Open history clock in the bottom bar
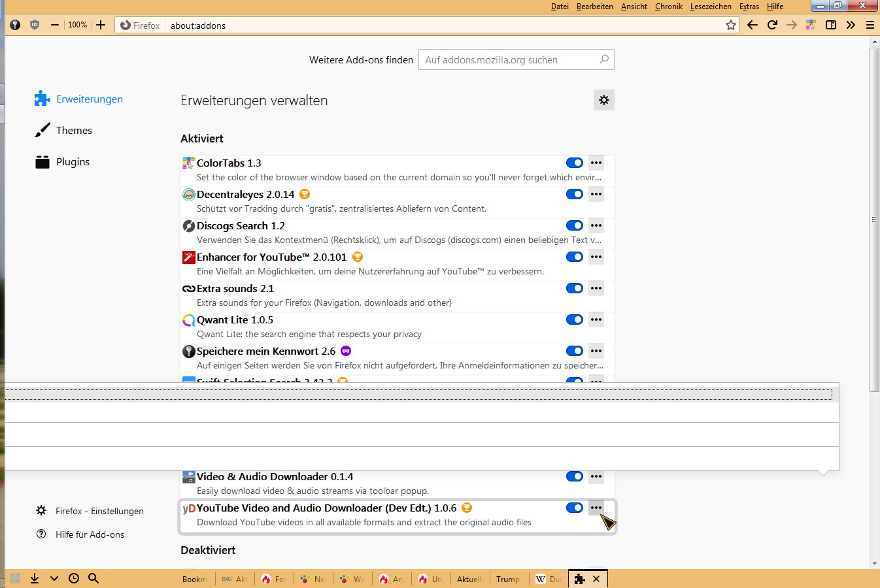 pos(74,578)
